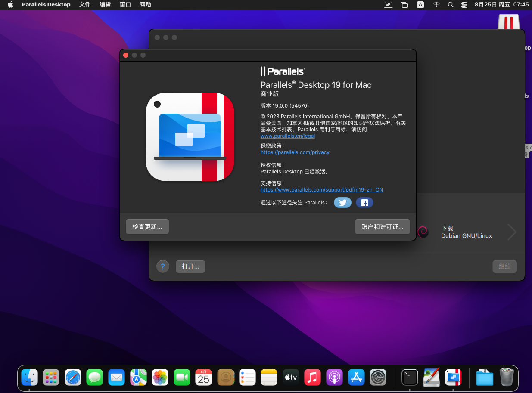Click the 检查更新... button
The height and width of the screenshot is (393, 532).
(147, 227)
